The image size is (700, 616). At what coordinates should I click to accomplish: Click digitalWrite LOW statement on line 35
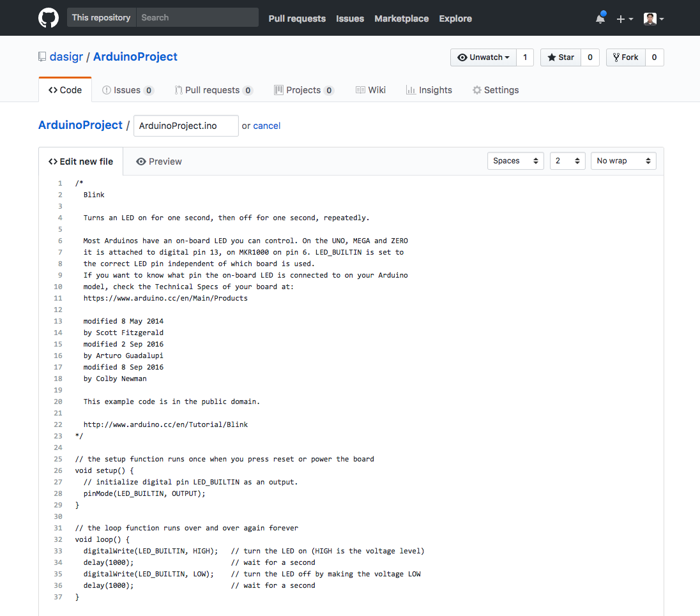149,574
